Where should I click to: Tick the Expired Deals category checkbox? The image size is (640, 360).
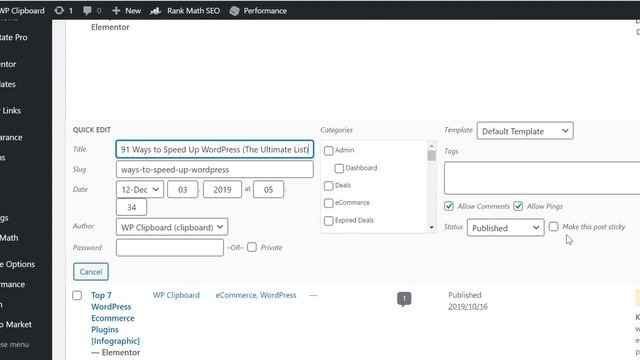click(x=329, y=221)
